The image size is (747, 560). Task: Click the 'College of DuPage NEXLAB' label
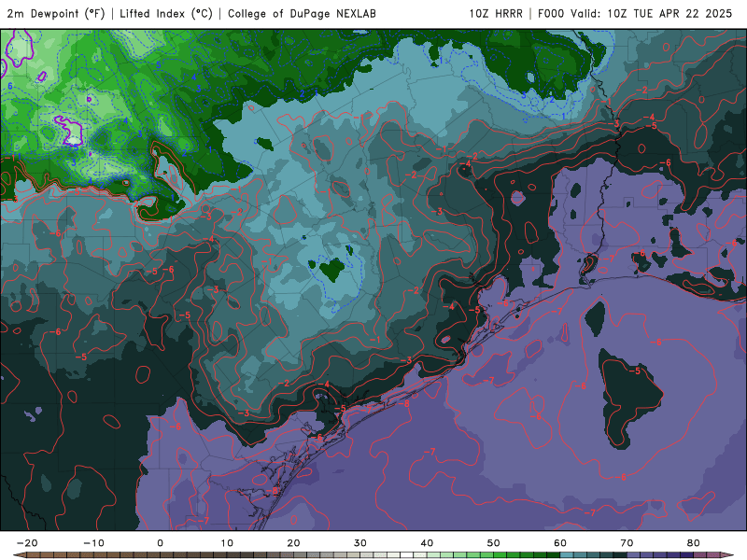(x=302, y=14)
